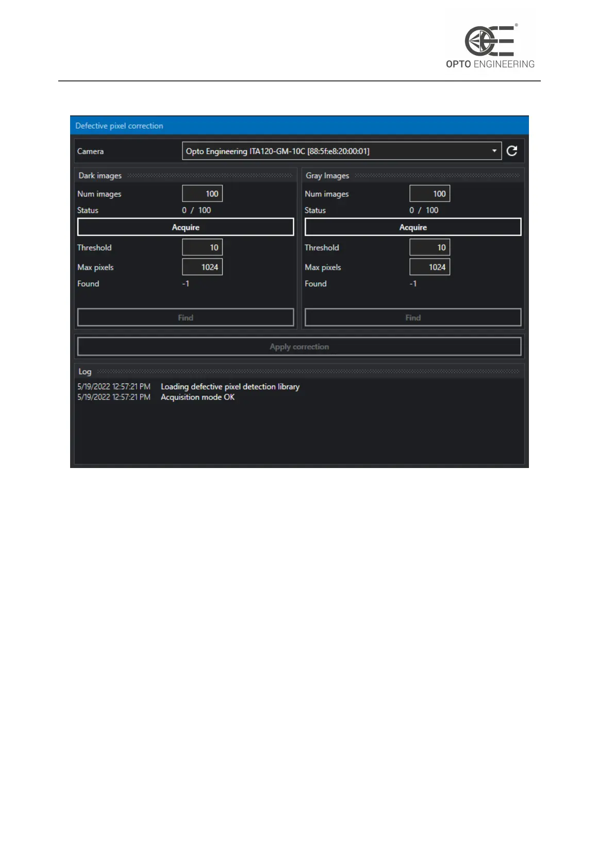
Task: Acquire gray images
Action: tap(413, 227)
